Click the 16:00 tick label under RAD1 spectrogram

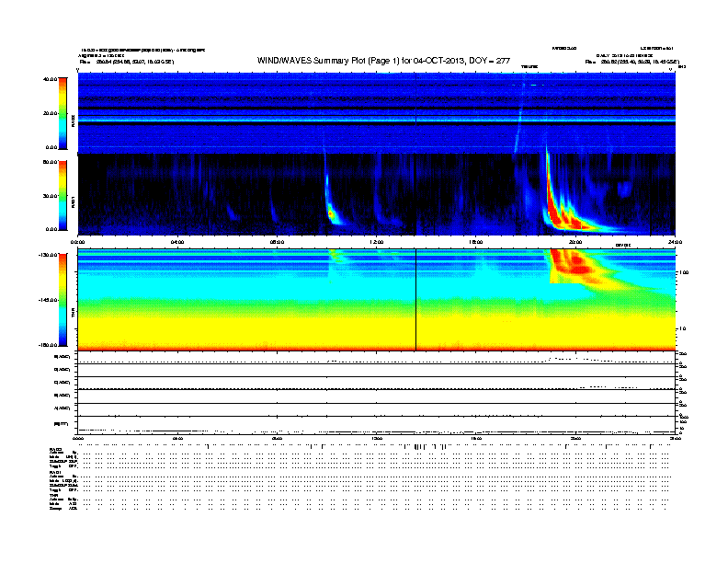[476, 242]
